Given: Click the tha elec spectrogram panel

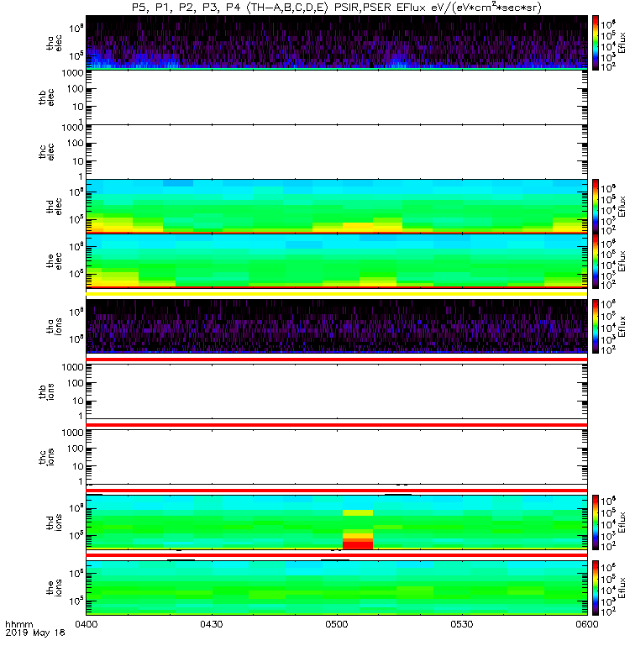Looking at the screenshot, I should point(337,43).
